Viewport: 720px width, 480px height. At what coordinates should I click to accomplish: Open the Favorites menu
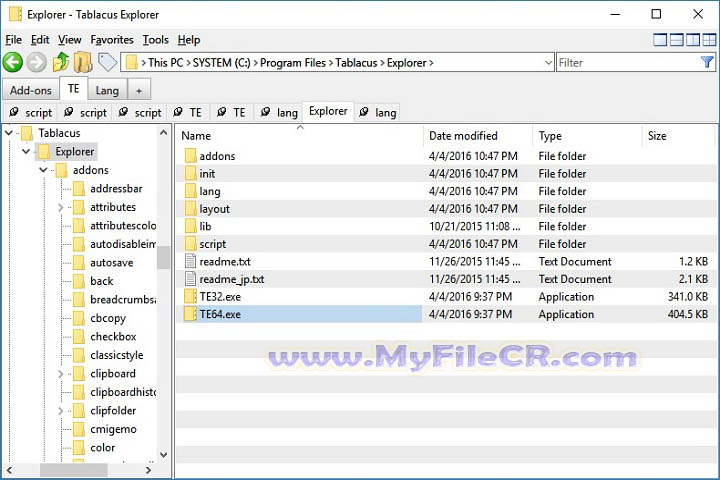tap(112, 40)
